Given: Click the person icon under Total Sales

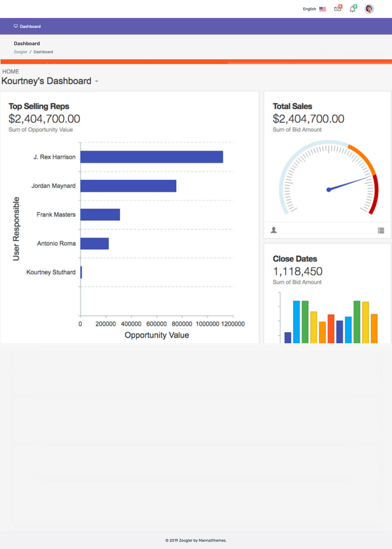Looking at the screenshot, I should 274,230.
